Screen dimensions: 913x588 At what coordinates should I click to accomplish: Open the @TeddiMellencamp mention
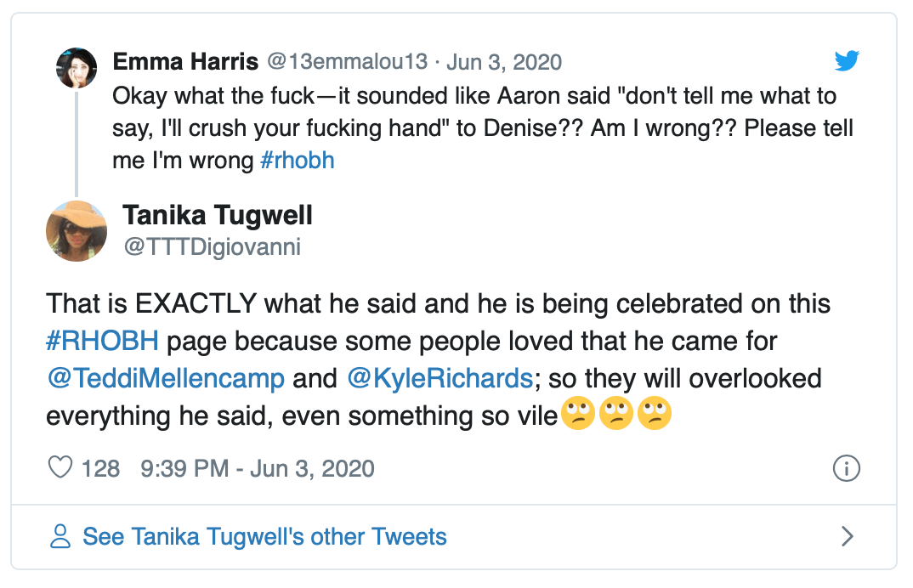166,378
